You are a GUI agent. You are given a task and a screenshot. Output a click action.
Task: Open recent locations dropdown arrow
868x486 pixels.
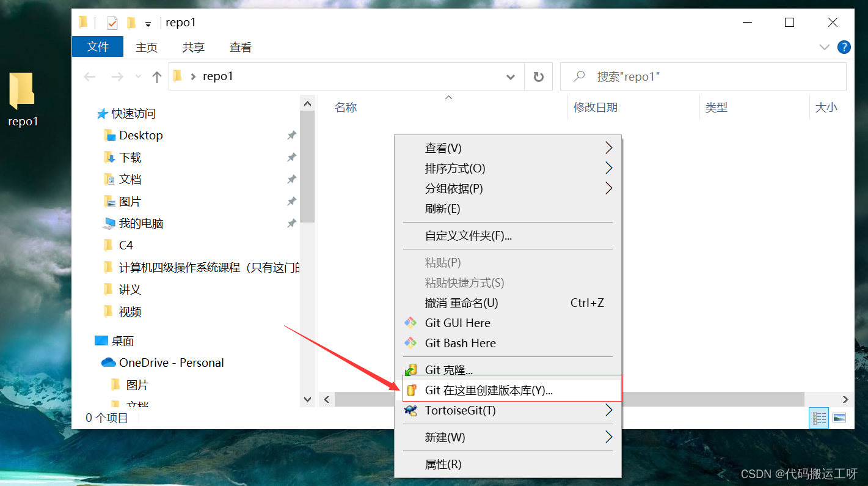coord(138,76)
